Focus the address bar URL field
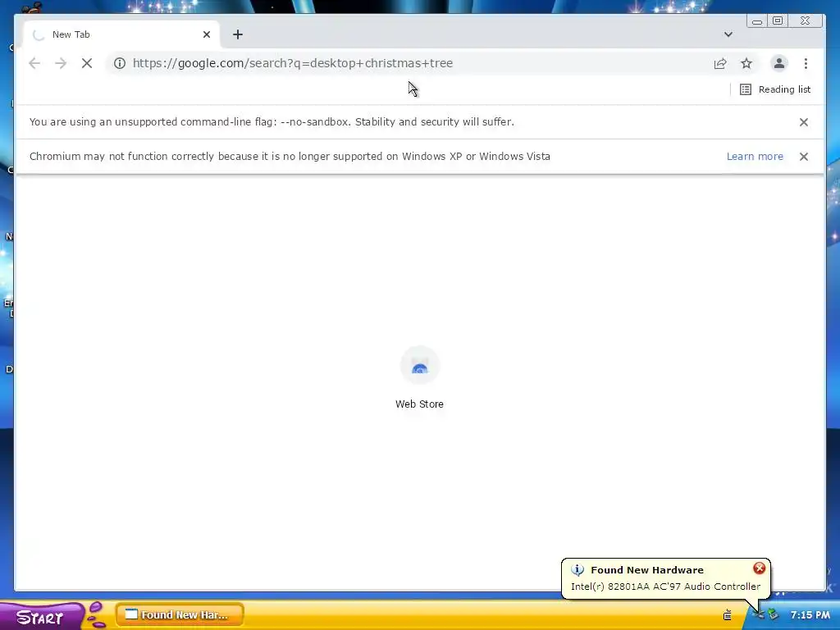This screenshot has height=630, width=840. pyautogui.click(x=418, y=63)
